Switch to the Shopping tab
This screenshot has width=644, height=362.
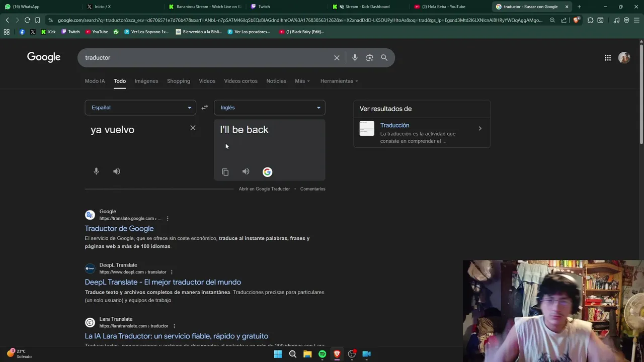pos(179,81)
